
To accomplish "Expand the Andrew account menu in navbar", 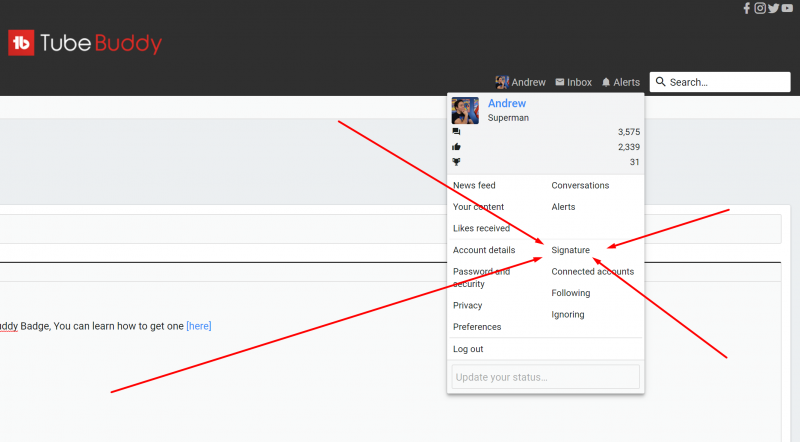I will coord(521,82).
